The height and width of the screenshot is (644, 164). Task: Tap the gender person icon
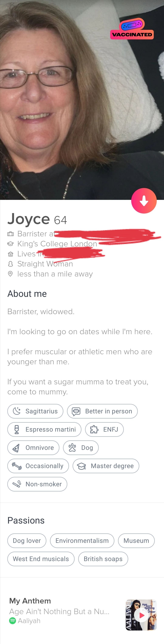(10, 264)
